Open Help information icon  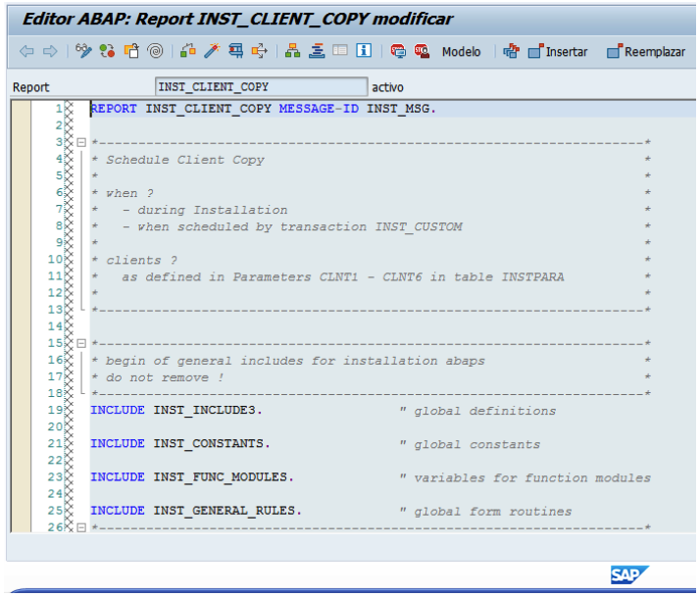[364, 50]
